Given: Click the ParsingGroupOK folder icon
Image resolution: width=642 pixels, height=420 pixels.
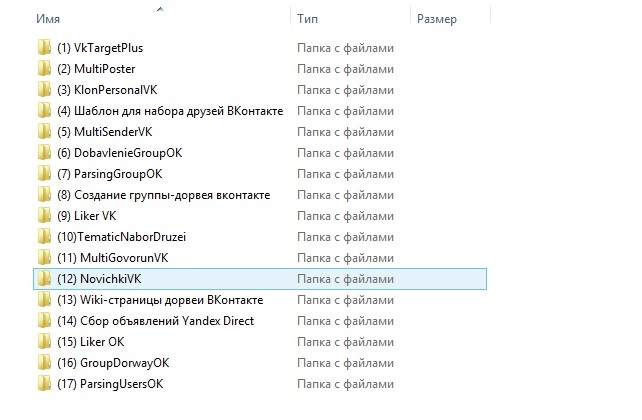Looking at the screenshot, I should coord(44,174).
